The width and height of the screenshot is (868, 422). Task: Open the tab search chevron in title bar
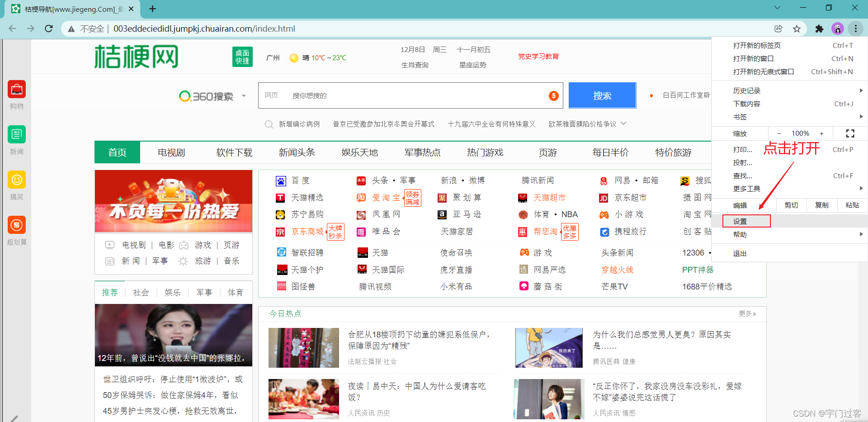click(x=777, y=8)
